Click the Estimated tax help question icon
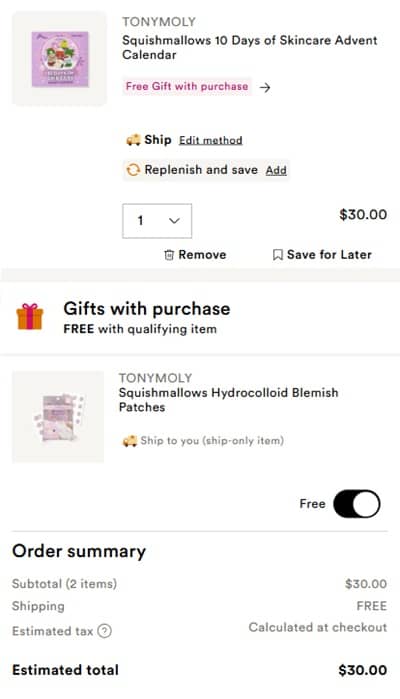 point(104,631)
